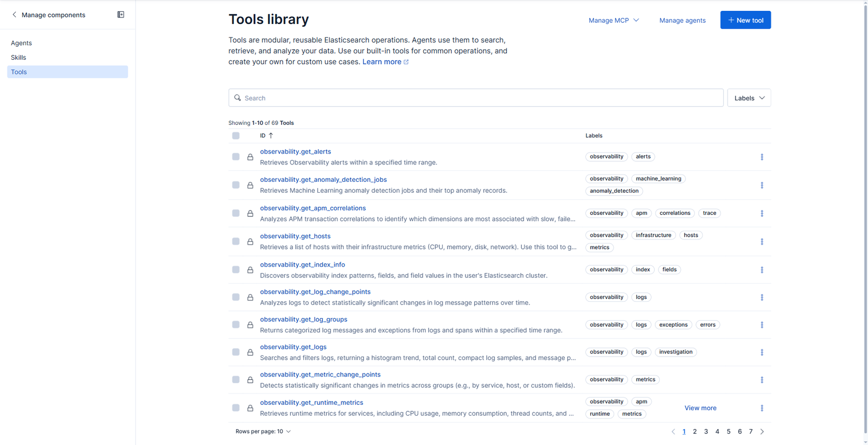Open actions menu for observability.get_anomaly_detection_jobs
Viewport: 868px width, 445px height.
(762, 185)
